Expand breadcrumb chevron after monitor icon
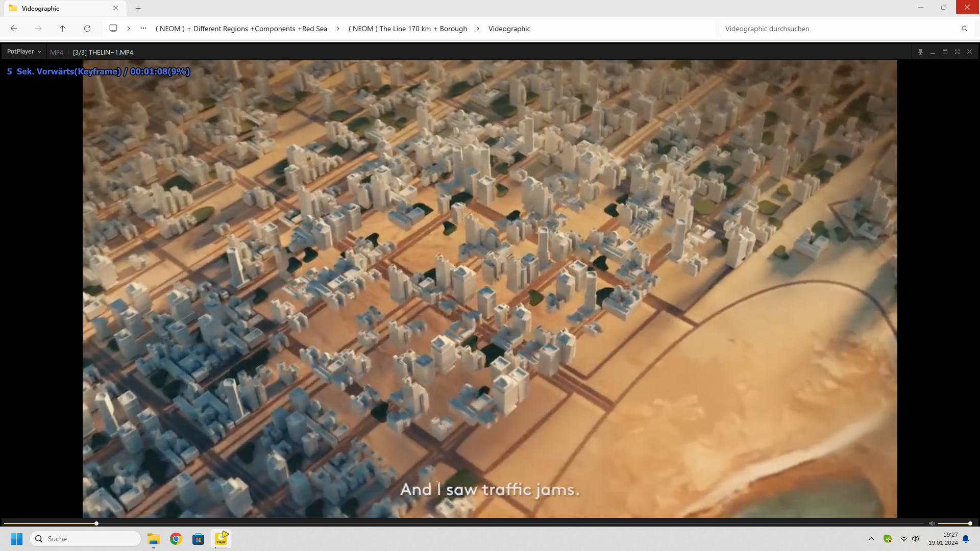Image resolution: width=980 pixels, height=551 pixels. [x=129, y=29]
